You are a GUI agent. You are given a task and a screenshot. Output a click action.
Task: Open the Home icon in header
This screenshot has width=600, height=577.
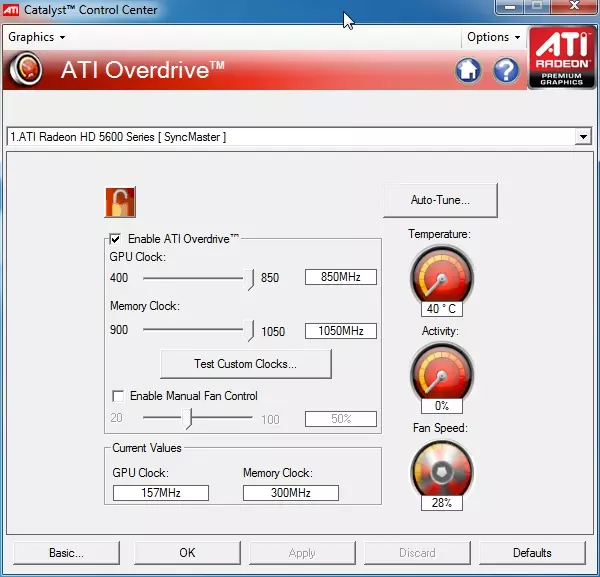(x=468, y=70)
